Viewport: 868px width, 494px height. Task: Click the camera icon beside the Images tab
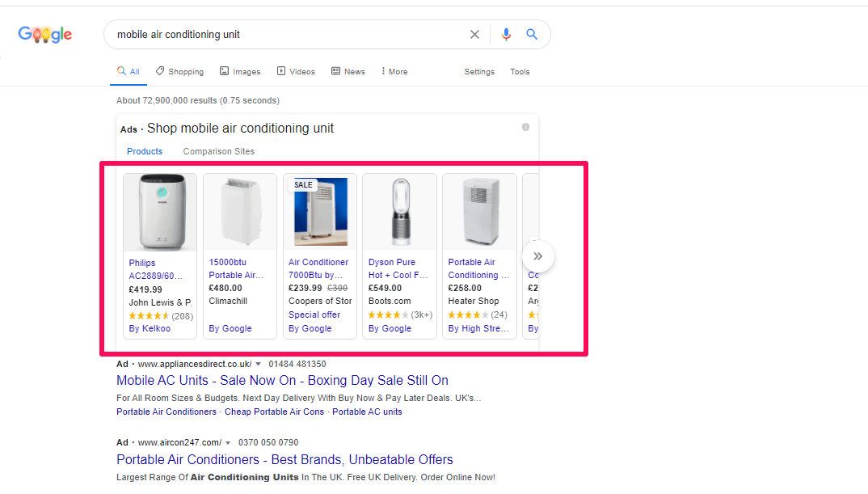coord(224,71)
